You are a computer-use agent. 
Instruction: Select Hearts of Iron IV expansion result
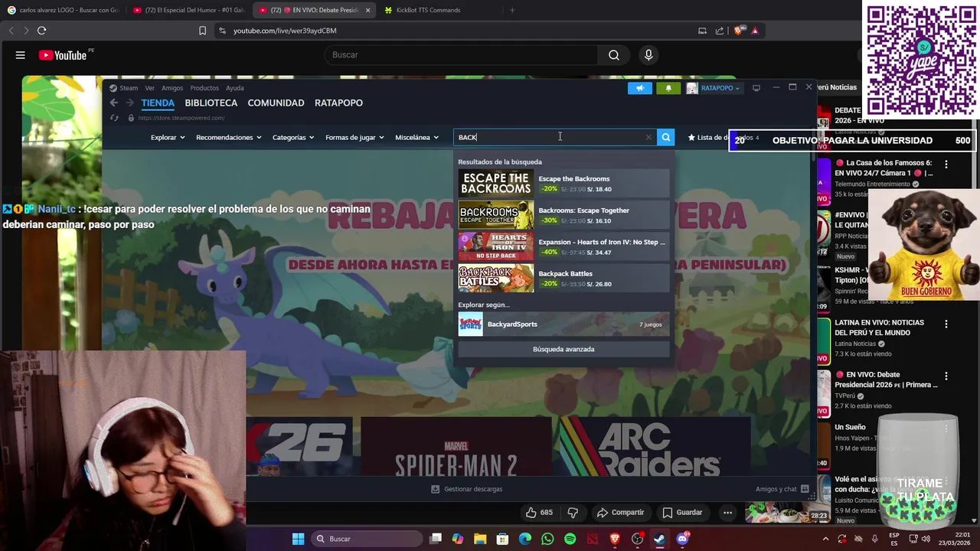tap(563, 246)
